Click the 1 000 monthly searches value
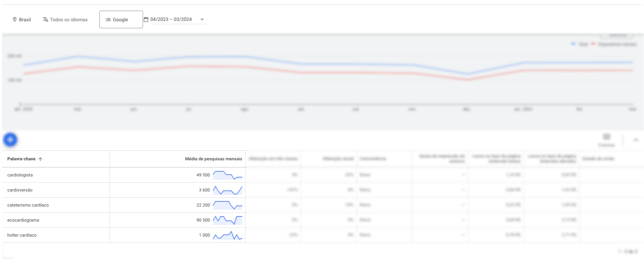644x259 pixels. pyautogui.click(x=204, y=235)
